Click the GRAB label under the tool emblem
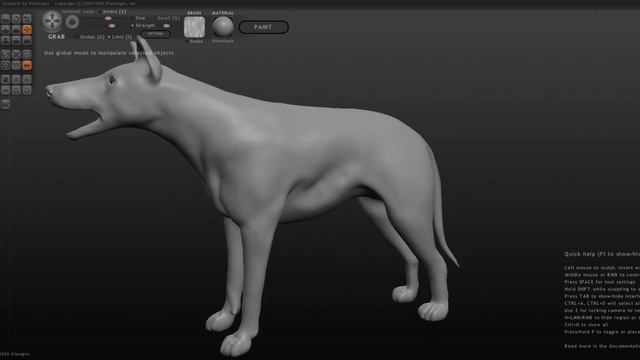Image resolution: width=640 pixels, height=360 pixels. tap(56, 37)
